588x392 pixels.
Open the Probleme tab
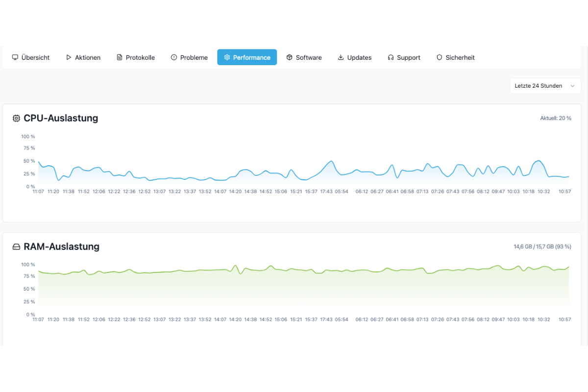(189, 57)
